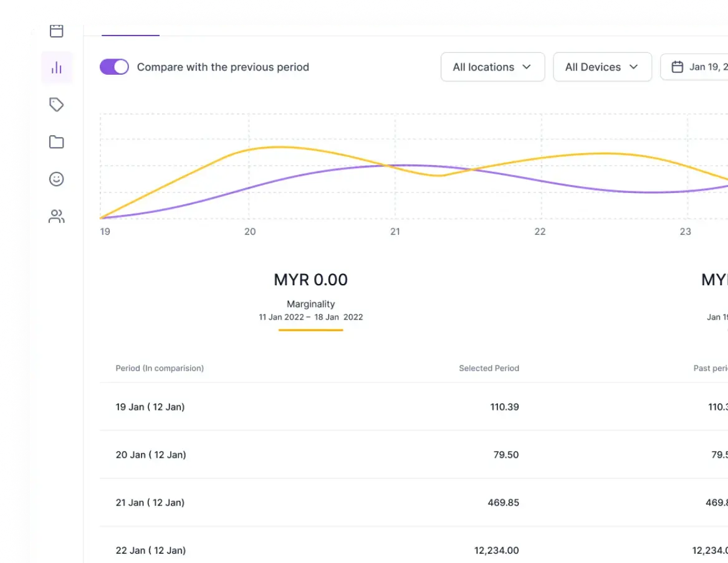The image size is (728, 563).
Task: Open the folder icon in sidebar
Action: pyautogui.click(x=57, y=142)
